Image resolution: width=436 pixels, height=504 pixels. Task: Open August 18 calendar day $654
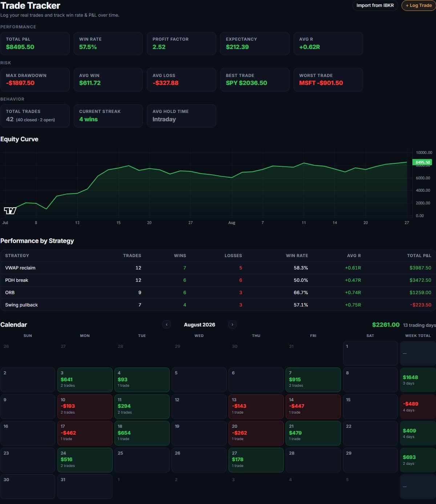coord(142,433)
